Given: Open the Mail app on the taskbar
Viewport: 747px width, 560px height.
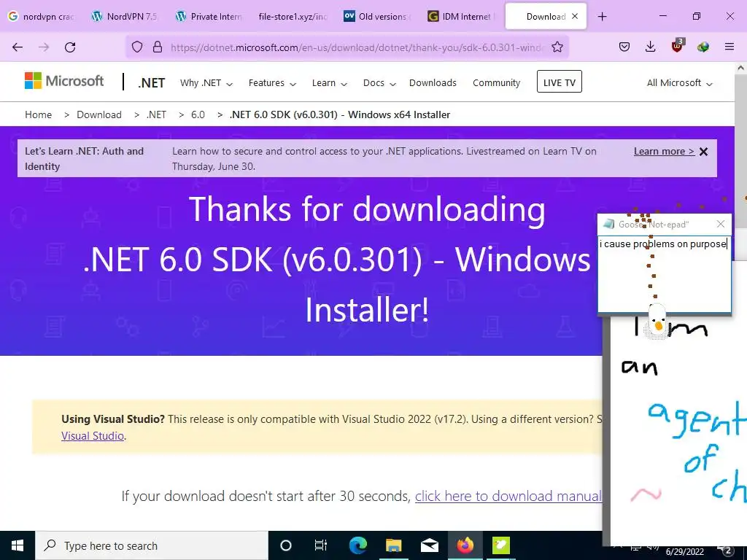Looking at the screenshot, I should coord(429,545).
